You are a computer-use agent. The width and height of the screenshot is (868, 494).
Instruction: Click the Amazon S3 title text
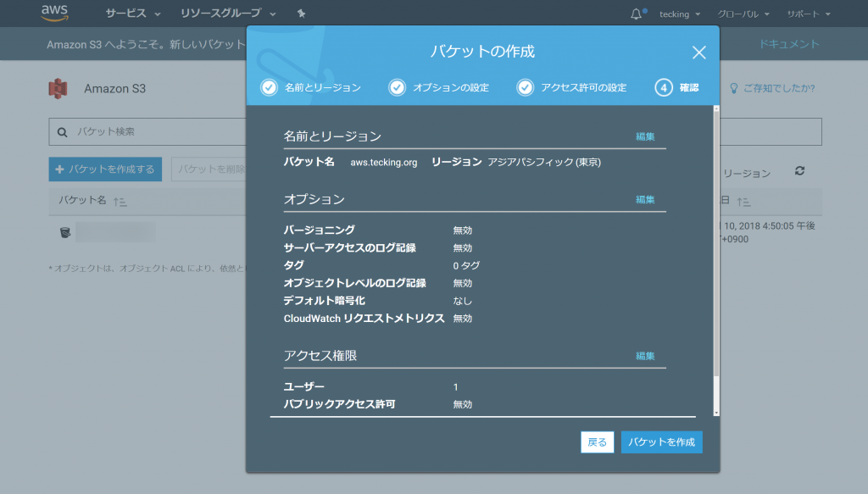(115, 88)
